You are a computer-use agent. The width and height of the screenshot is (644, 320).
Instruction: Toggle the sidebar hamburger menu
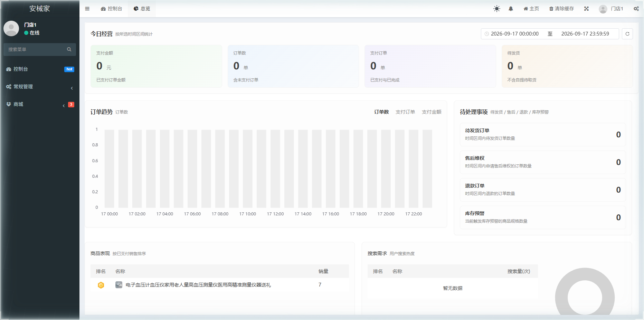tap(87, 9)
